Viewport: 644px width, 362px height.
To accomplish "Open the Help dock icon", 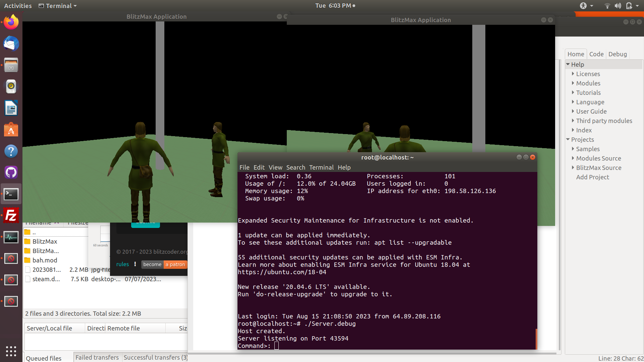I will tap(11, 151).
